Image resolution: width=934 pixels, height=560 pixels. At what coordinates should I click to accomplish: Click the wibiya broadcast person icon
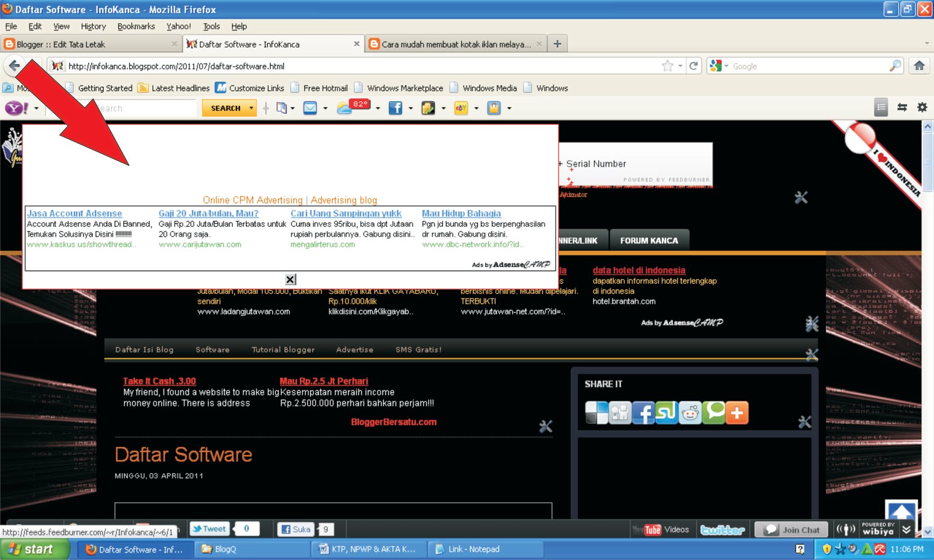(x=846, y=530)
